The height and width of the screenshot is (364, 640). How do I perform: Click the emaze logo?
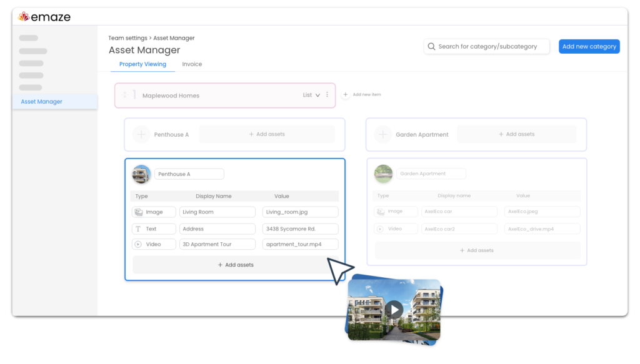pos(44,17)
